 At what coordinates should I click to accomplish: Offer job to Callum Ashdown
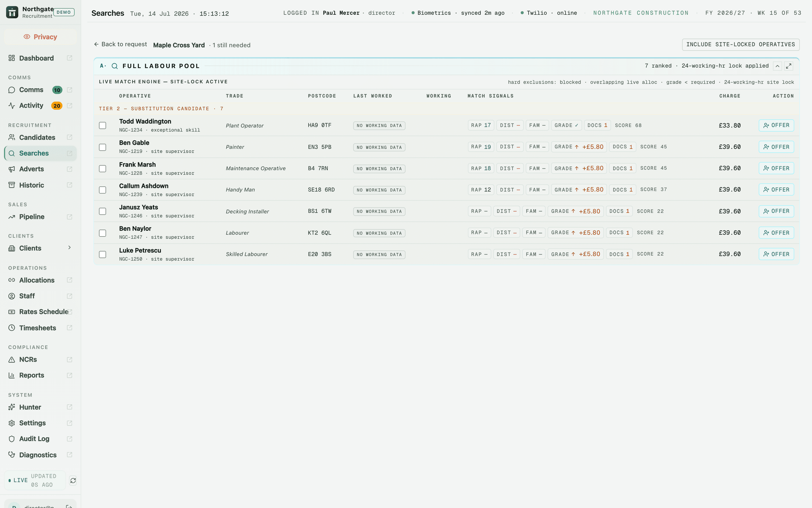776,189
